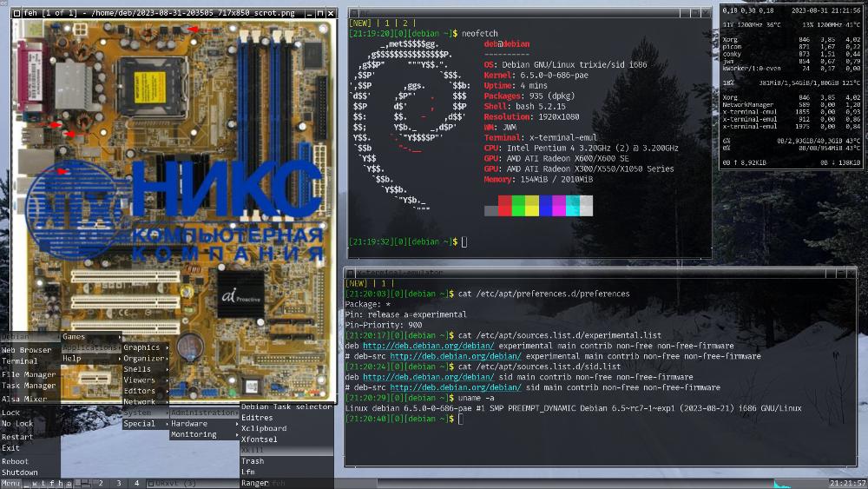
Task: Click the show-desktop underscore icon in taskbar
Action: click(x=26, y=484)
